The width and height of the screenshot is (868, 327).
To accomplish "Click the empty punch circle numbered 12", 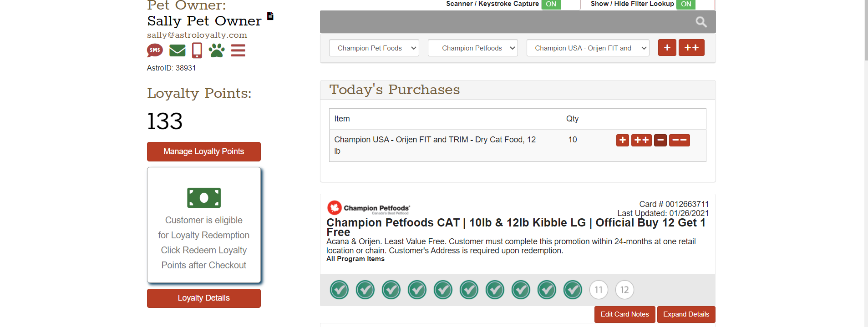I will click(x=624, y=290).
